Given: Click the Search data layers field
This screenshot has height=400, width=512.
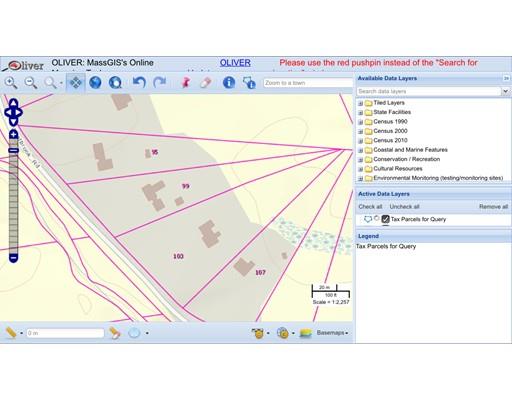Looking at the screenshot, I should (x=429, y=91).
